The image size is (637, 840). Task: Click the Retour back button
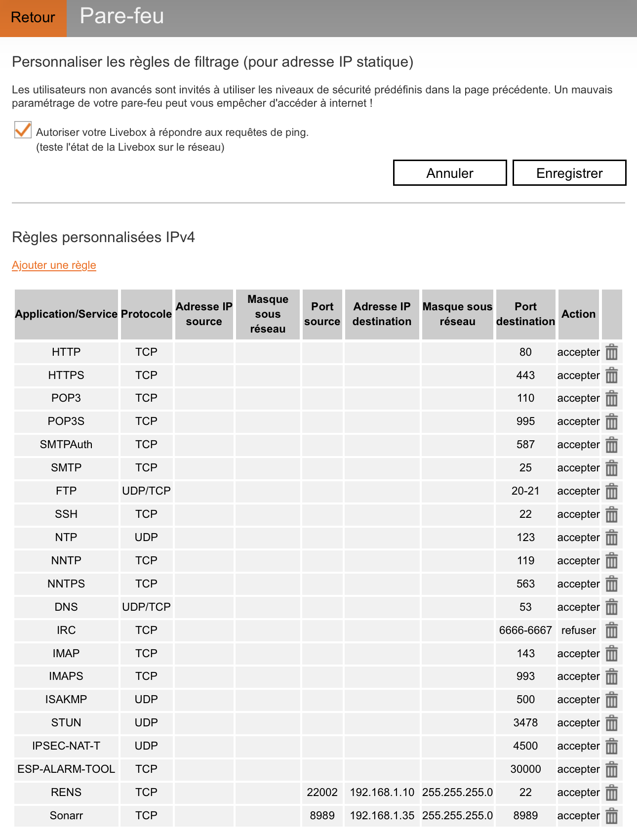(x=33, y=18)
